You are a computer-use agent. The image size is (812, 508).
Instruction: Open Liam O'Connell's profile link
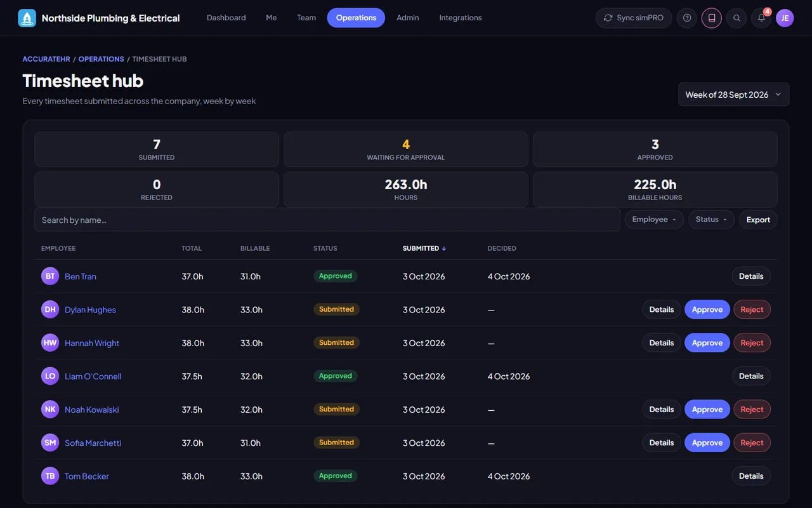click(x=93, y=377)
